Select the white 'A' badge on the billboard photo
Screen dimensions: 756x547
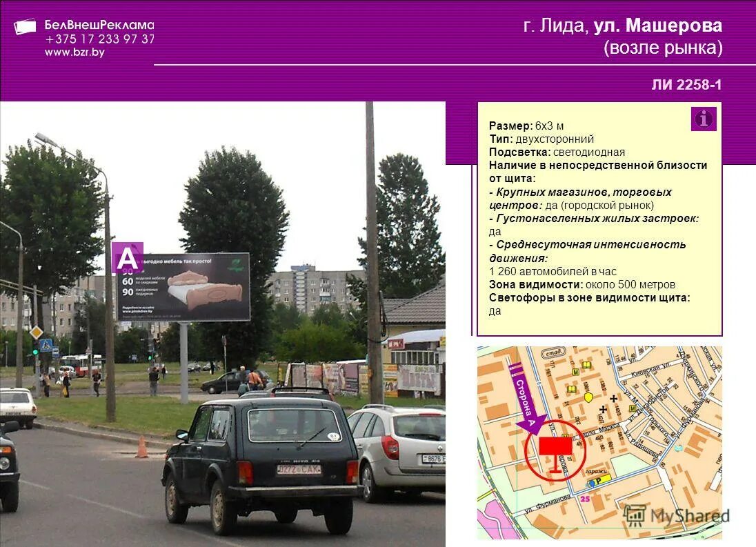pyautogui.click(x=127, y=257)
